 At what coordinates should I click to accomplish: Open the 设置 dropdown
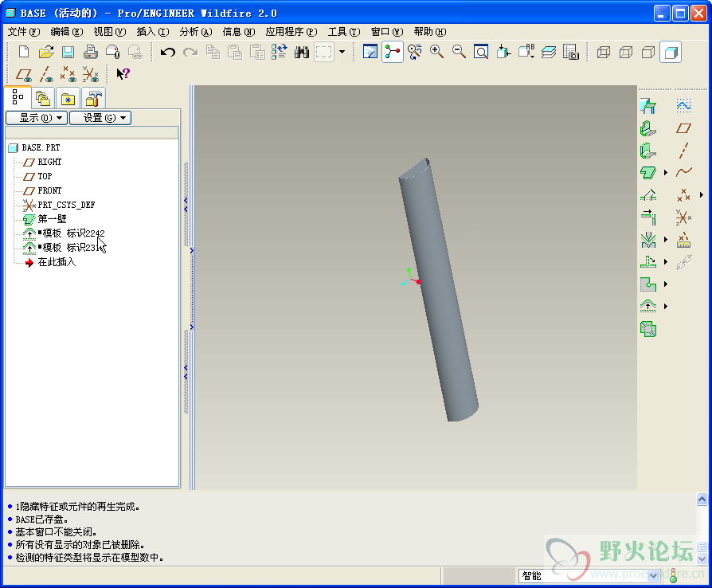click(x=100, y=118)
